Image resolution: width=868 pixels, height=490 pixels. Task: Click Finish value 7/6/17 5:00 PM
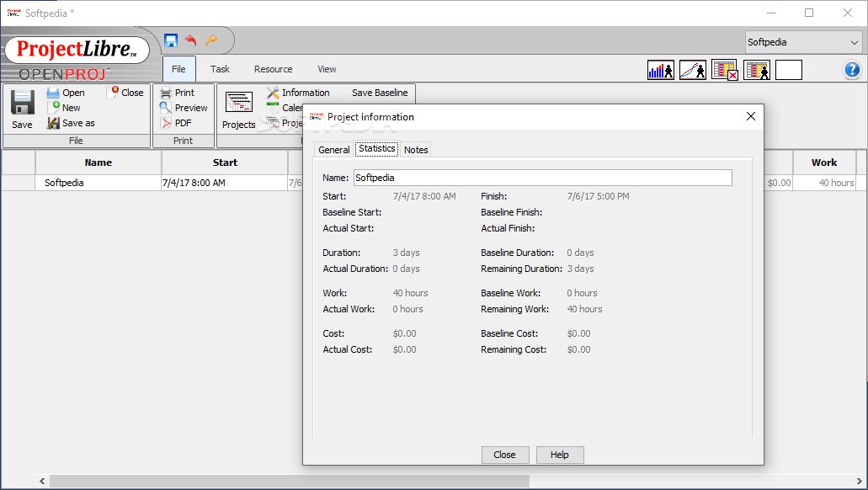coord(598,196)
